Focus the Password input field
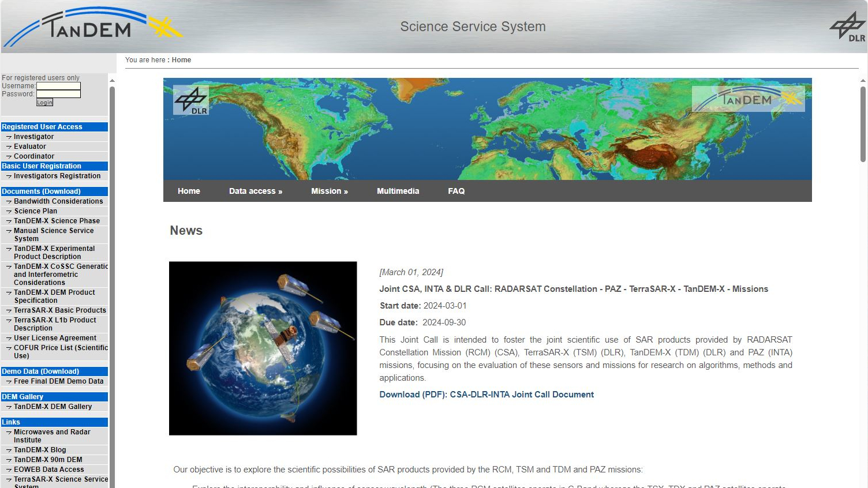Viewport: 868px width, 488px height. (x=58, y=94)
